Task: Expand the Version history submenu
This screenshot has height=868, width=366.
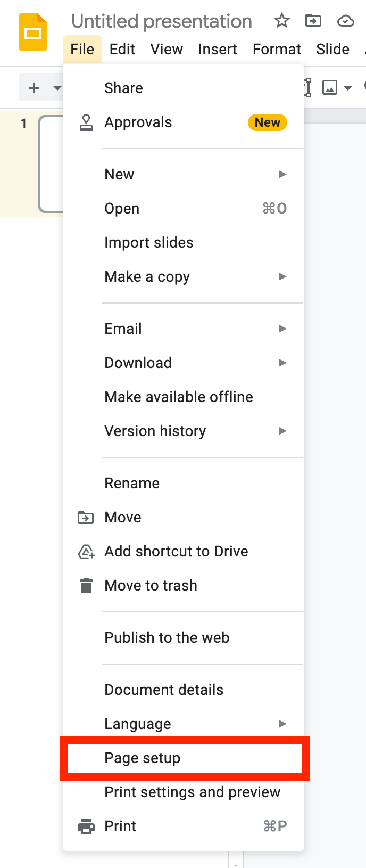Action: pos(282,431)
